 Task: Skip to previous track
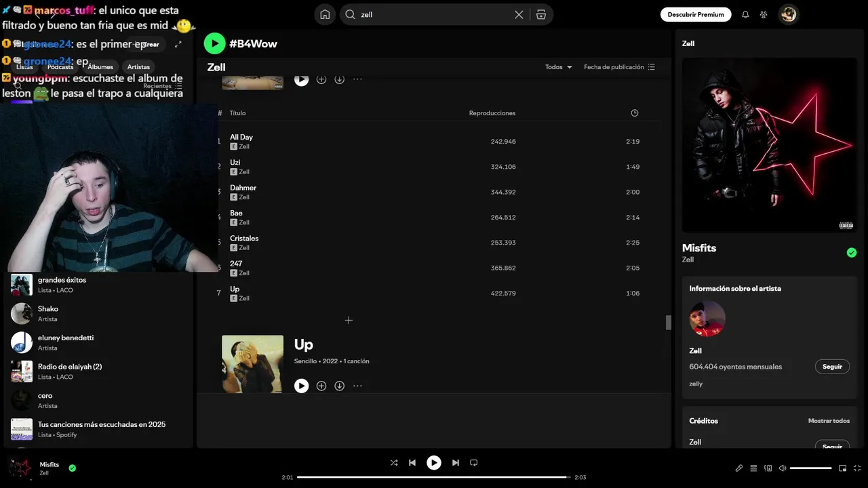point(412,463)
